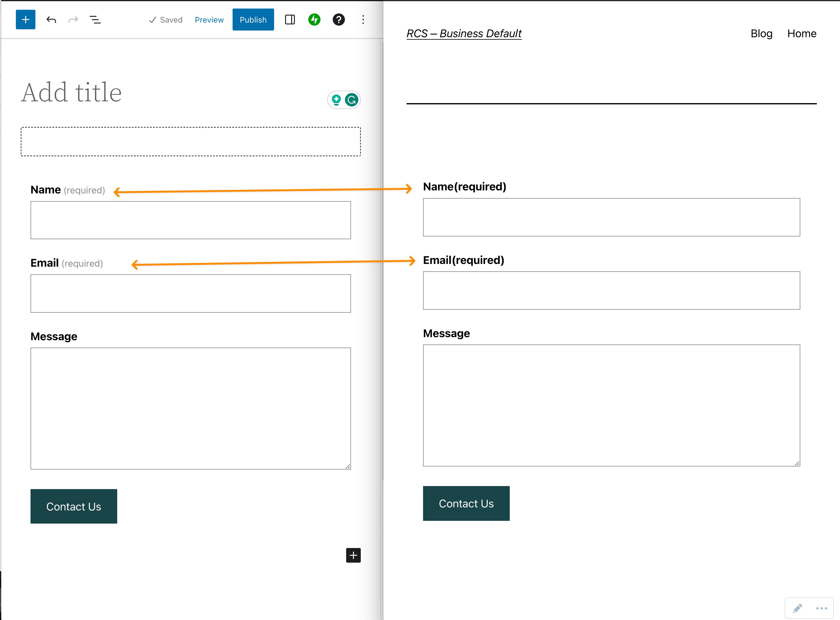
Task: Redo the last change
Action: coord(73,20)
